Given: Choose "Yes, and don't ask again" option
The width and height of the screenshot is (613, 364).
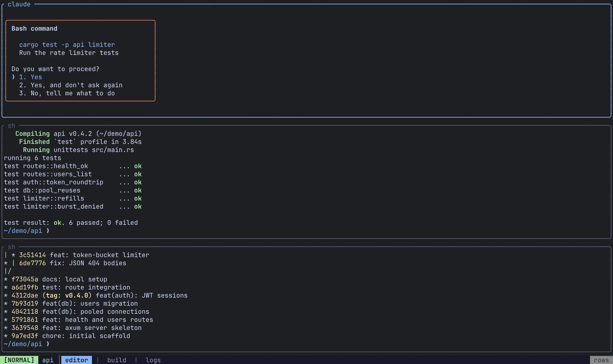Looking at the screenshot, I should click(71, 85).
